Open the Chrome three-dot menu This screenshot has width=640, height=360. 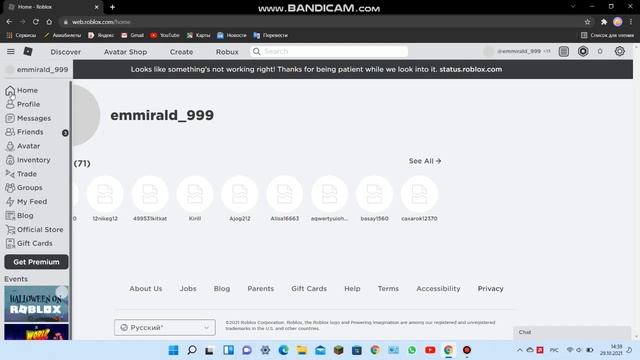(631, 22)
